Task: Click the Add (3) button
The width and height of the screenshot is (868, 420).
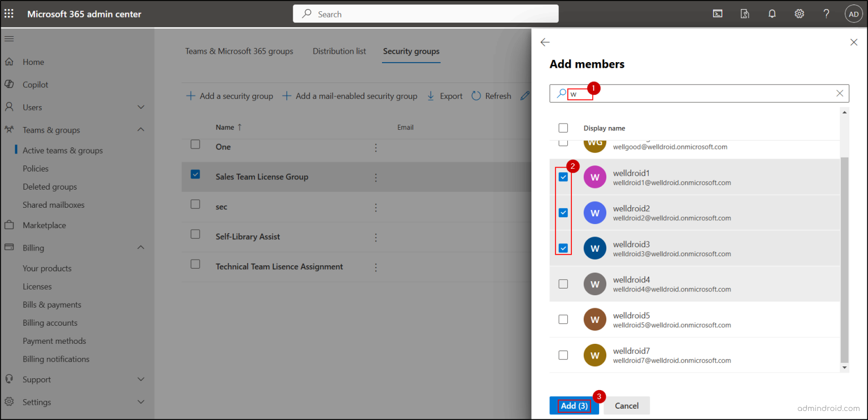Action: click(x=574, y=405)
